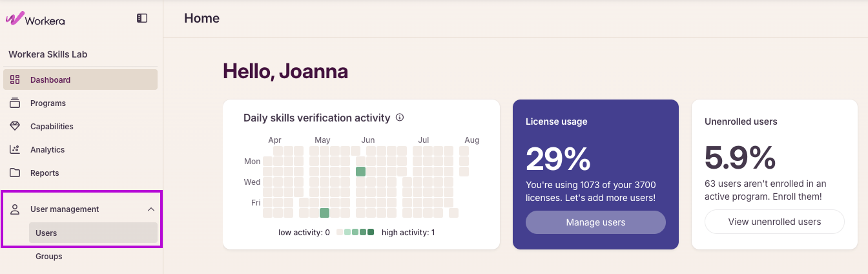Screen dimensions: 868x274
Task: Show info about daily skills verification activity
Action: click(400, 118)
